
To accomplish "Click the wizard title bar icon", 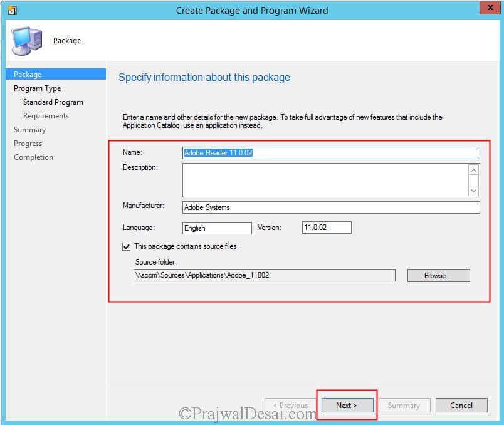I will click(x=12, y=11).
